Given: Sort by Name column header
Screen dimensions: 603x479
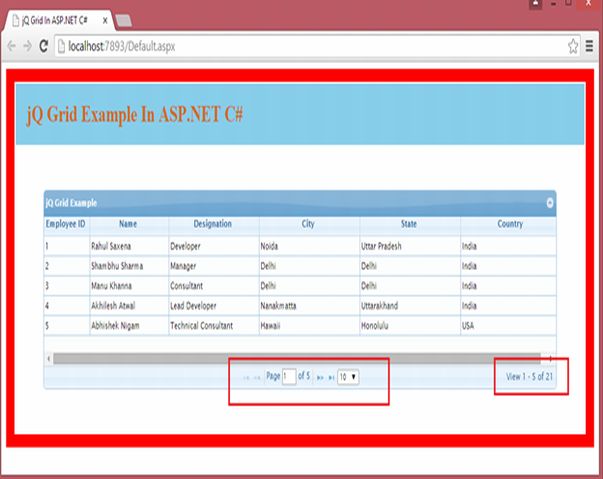Looking at the screenshot, I should pyautogui.click(x=129, y=224).
